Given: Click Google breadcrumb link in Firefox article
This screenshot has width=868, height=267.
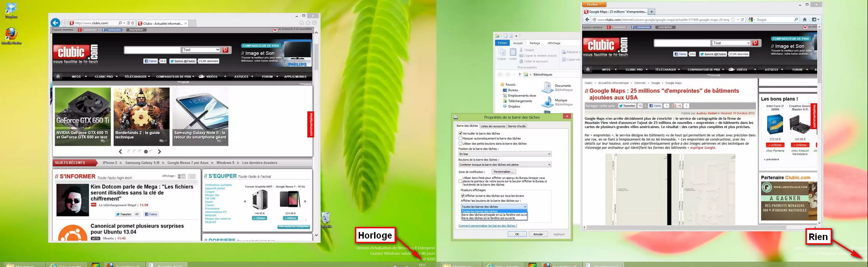Looking at the screenshot, I should point(655,83).
